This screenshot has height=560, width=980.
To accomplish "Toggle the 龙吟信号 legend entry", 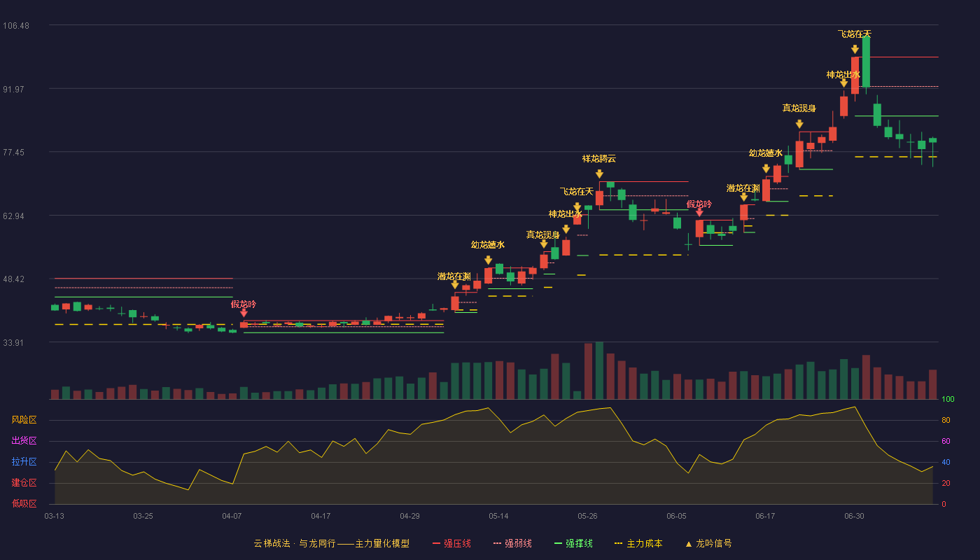I will point(708,543).
